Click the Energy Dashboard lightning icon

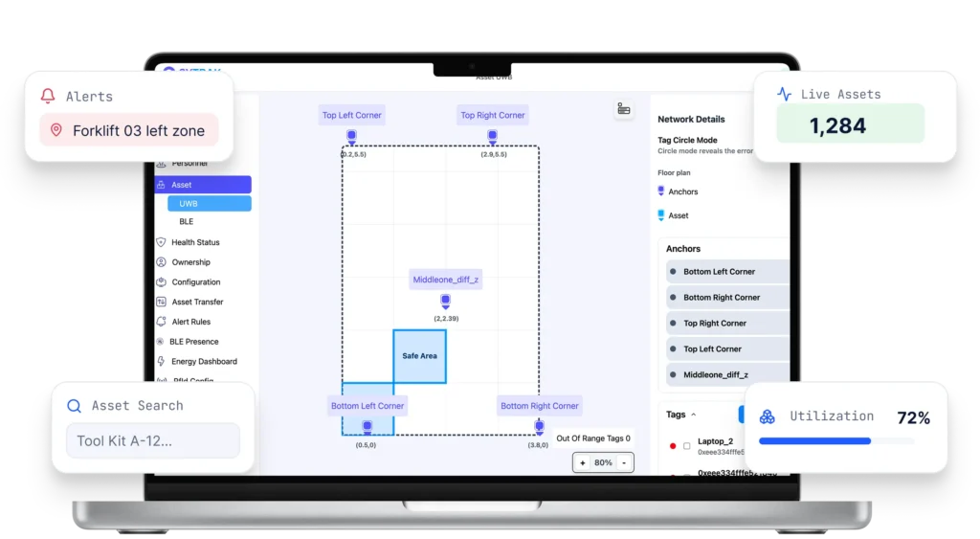(x=161, y=362)
